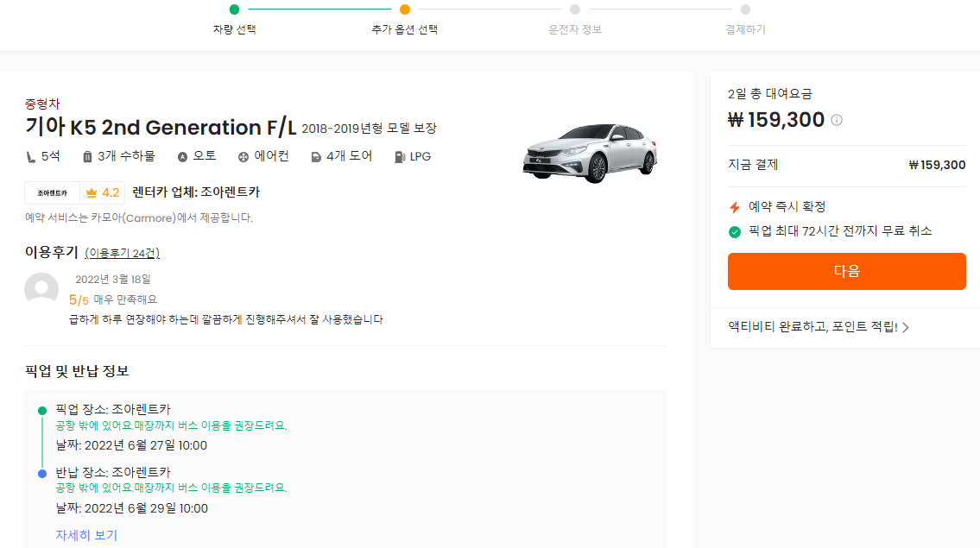
Task: Click the 5/5 매우 만족해요 review score
Action: (x=113, y=300)
